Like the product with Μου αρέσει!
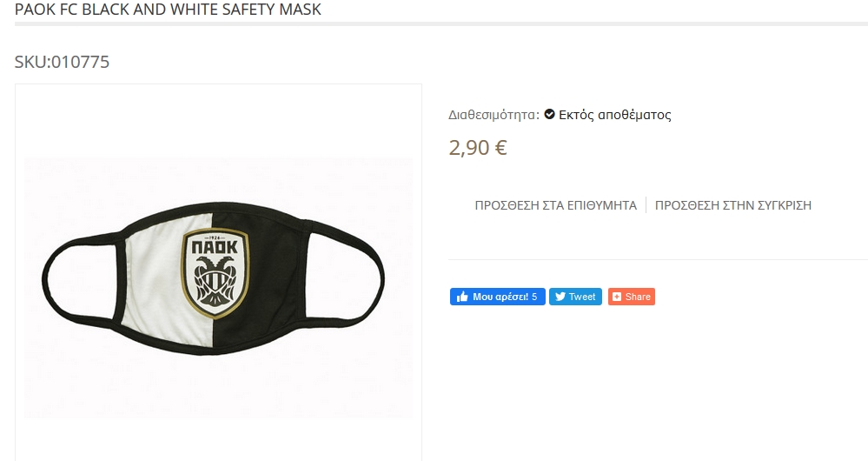Viewport: 868px width, 461px height. pyautogui.click(x=497, y=297)
